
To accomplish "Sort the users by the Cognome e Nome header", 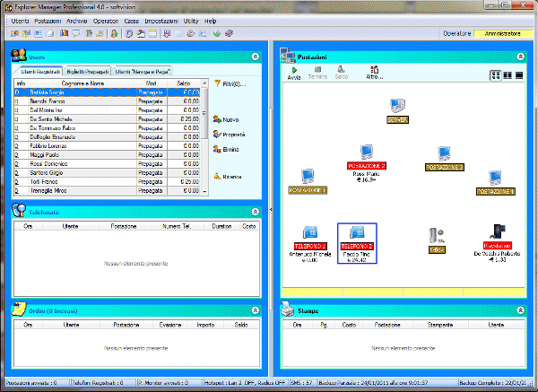I will pyautogui.click(x=82, y=83).
